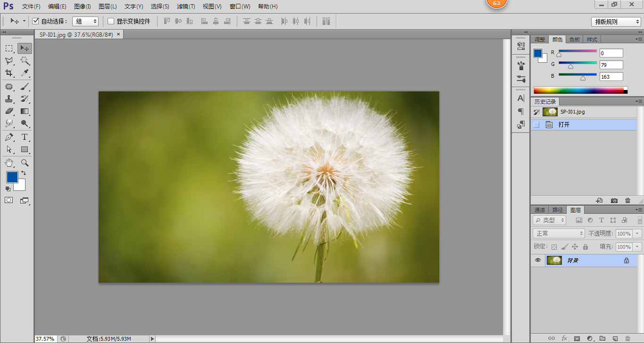Image resolution: width=644 pixels, height=343 pixels.
Task: Select the Brush tool
Action: coord(25,87)
